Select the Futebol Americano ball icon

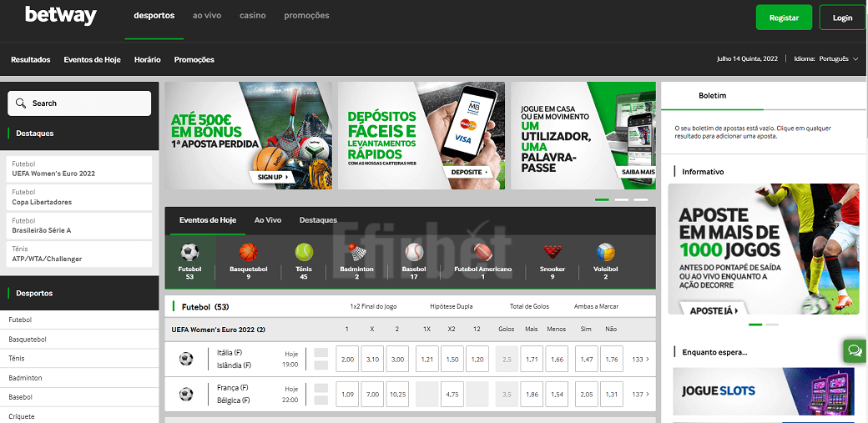[482, 253]
